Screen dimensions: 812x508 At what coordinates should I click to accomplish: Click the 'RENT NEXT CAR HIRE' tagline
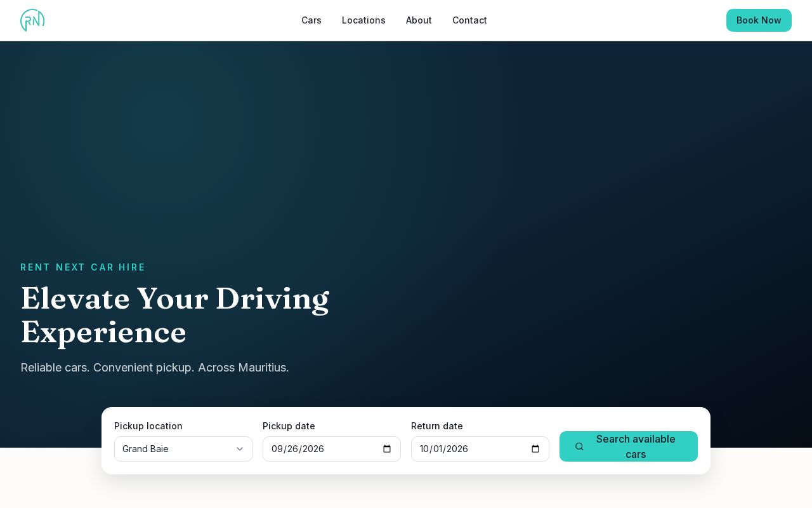(83, 267)
